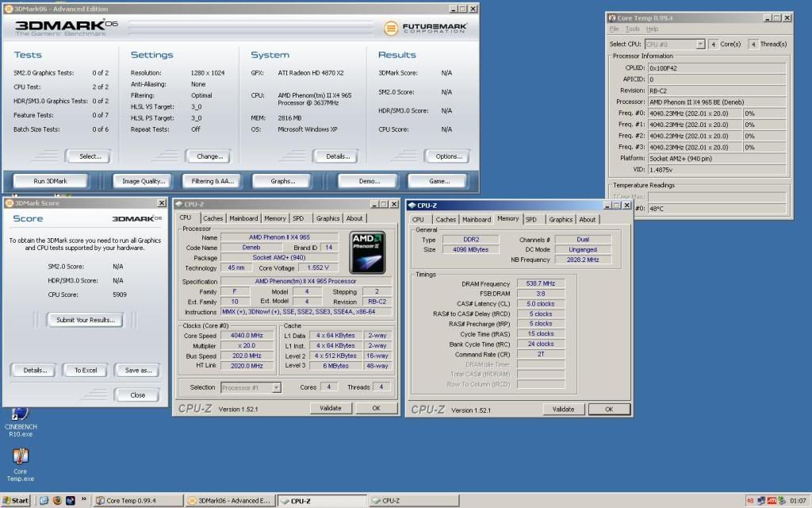
Task: Click the To Excel button
Action: click(x=85, y=370)
